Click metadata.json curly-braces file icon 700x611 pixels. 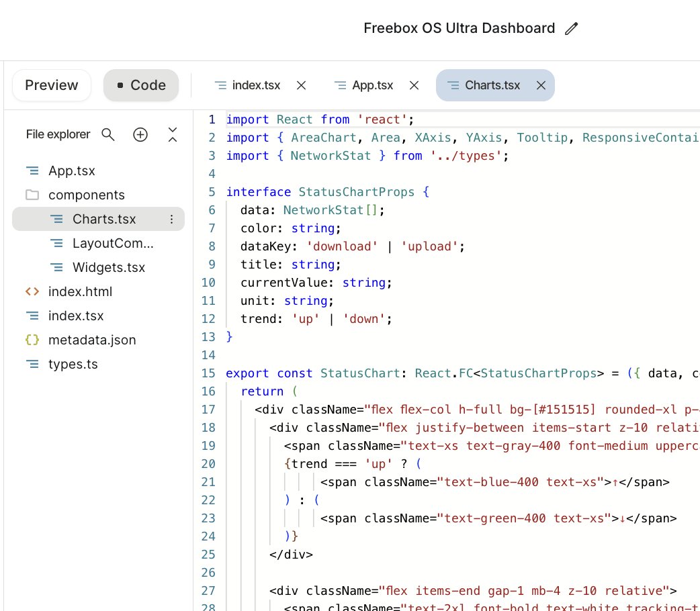tap(32, 340)
